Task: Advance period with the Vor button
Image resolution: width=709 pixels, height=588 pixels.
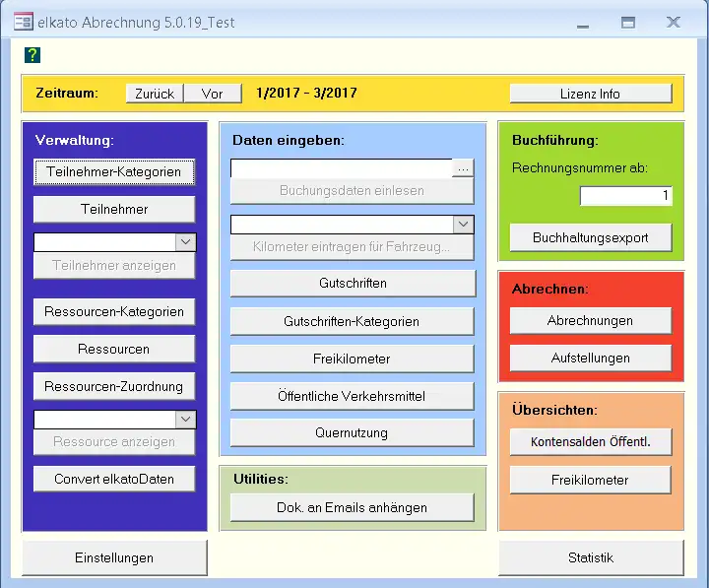Action: pos(213,94)
